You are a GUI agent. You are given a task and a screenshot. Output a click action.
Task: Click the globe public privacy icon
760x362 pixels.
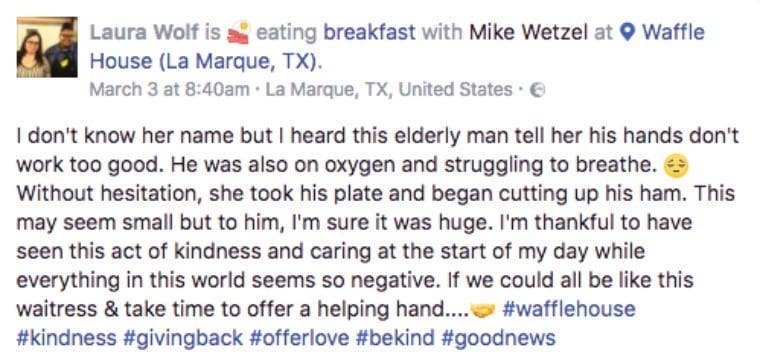point(538,90)
